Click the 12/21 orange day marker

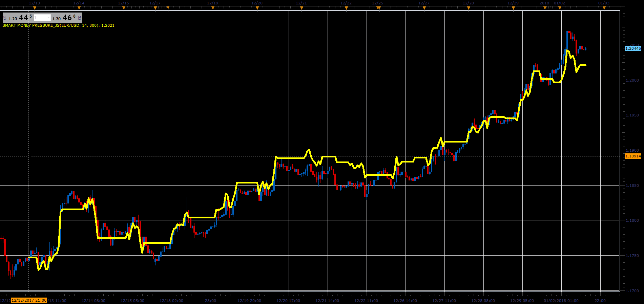[x=302, y=8]
